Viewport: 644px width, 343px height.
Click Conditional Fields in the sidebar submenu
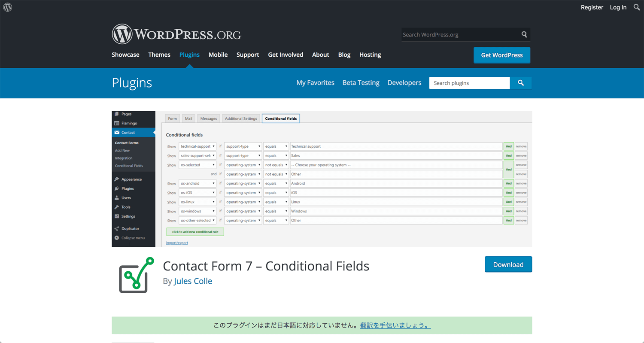129,166
